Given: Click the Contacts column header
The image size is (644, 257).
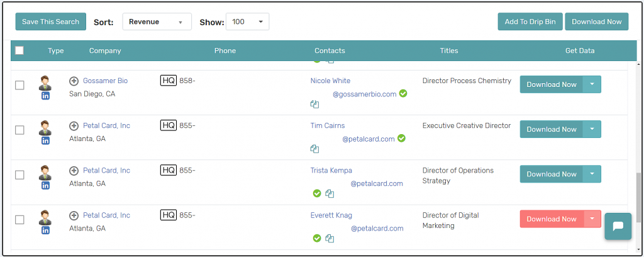Looking at the screenshot, I should pos(330,51).
